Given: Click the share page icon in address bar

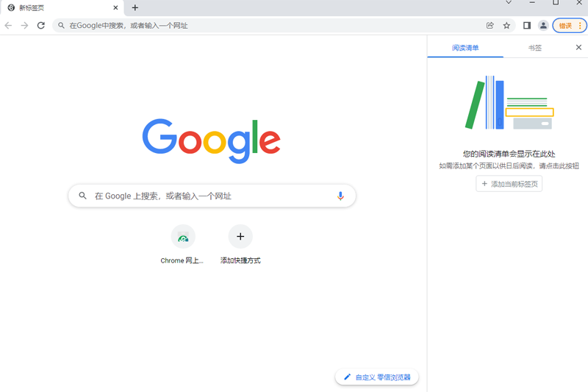Looking at the screenshot, I should point(490,26).
